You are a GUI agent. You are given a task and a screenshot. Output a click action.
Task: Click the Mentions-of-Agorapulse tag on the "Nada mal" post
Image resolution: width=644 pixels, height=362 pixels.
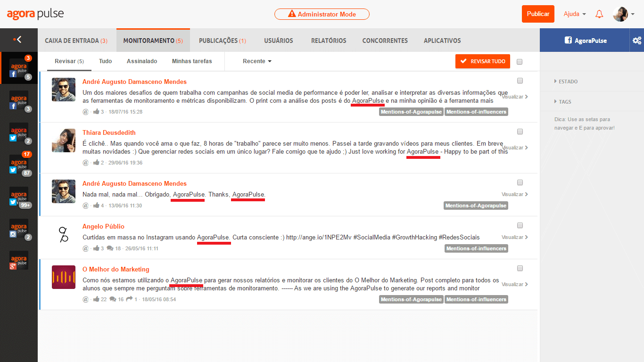tap(476, 206)
